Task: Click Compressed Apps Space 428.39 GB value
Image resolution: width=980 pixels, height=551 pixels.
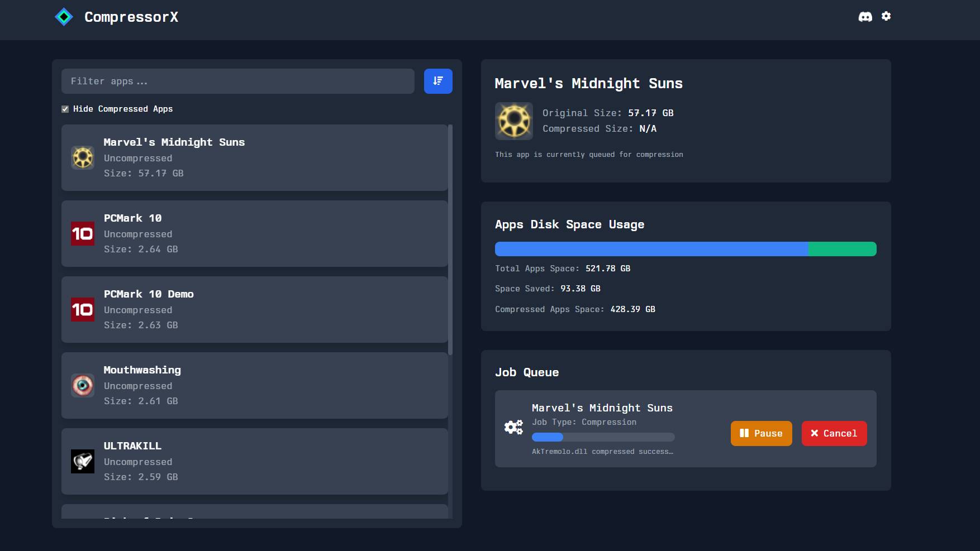Action: click(x=633, y=309)
